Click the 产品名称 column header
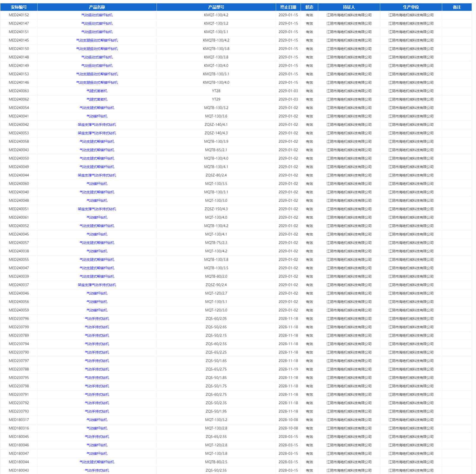 (x=97, y=7)
